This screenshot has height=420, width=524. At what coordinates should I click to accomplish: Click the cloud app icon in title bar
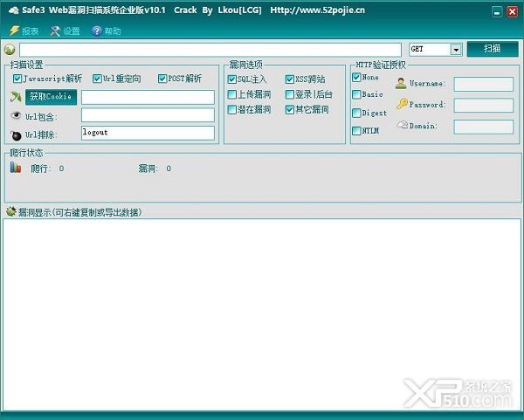pyautogui.click(x=13, y=10)
